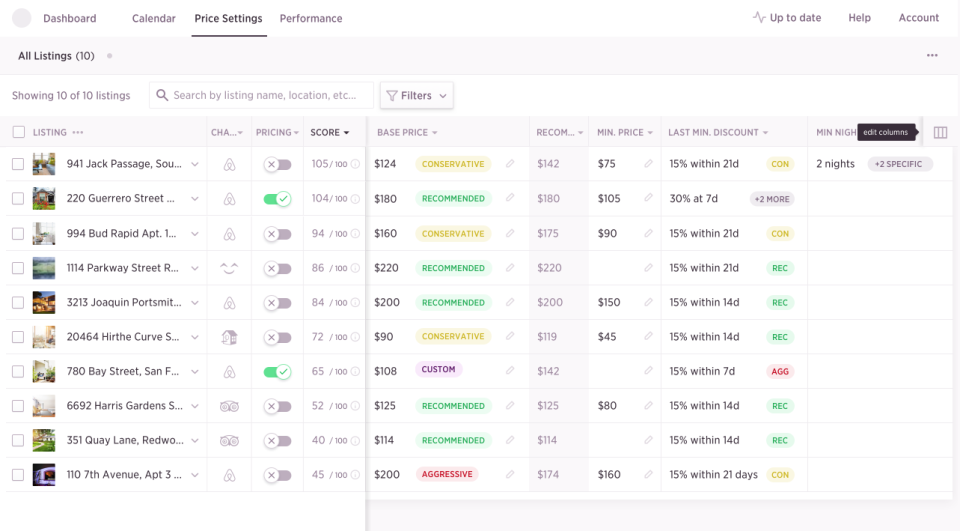Open the Base Price column sort dropdown

point(435,133)
